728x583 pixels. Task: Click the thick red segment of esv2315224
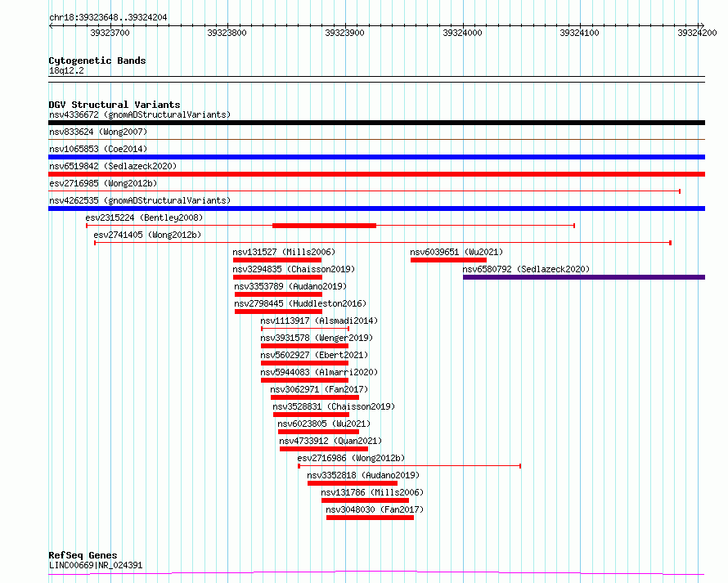pyautogui.click(x=324, y=226)
